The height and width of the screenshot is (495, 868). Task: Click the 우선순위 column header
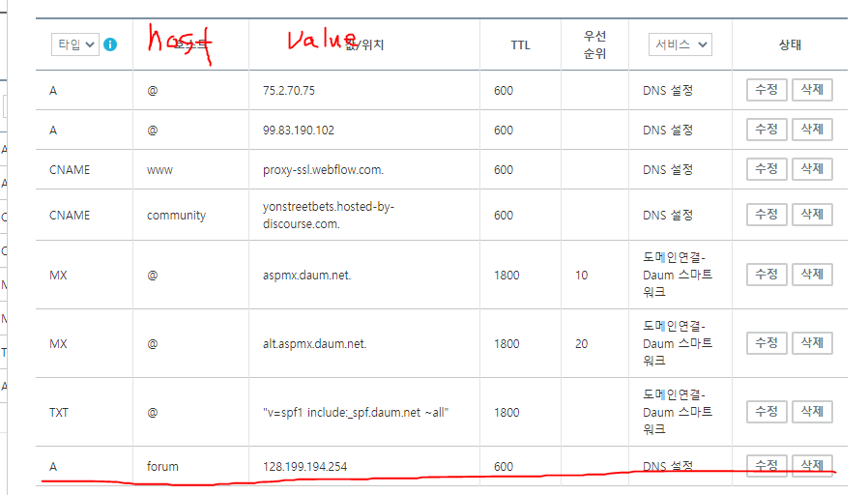click(594, 44)
